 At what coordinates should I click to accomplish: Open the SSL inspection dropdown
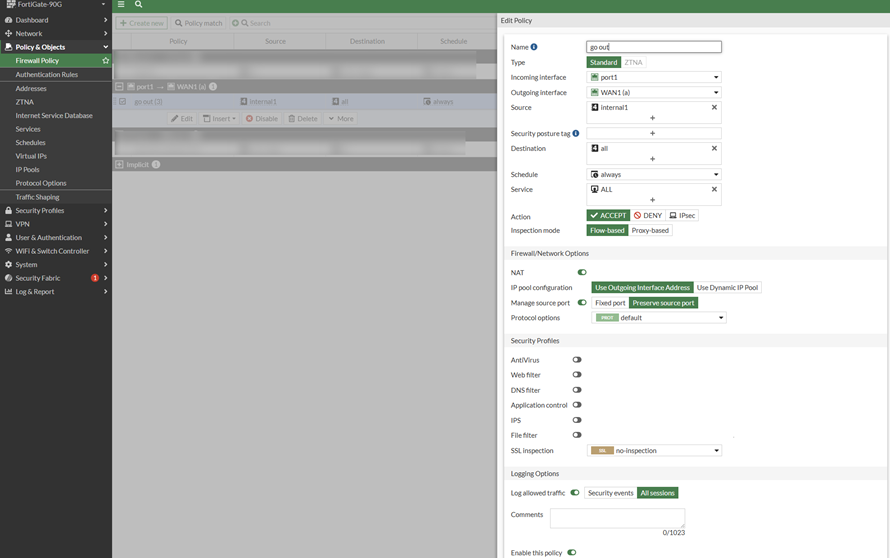point(654,451)
